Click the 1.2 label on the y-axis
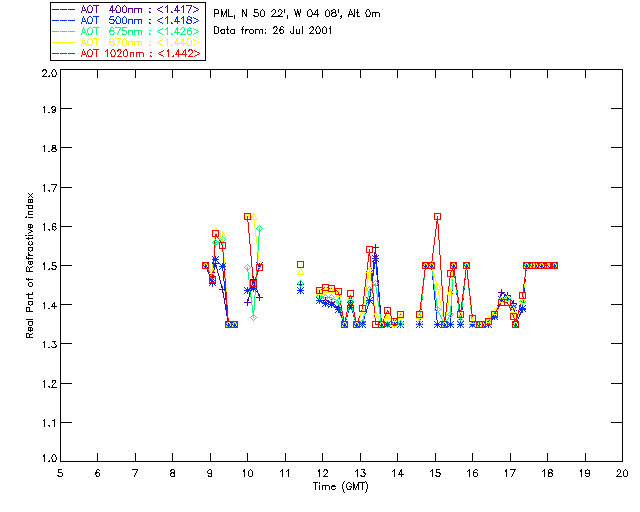 (x=49, y=384)
